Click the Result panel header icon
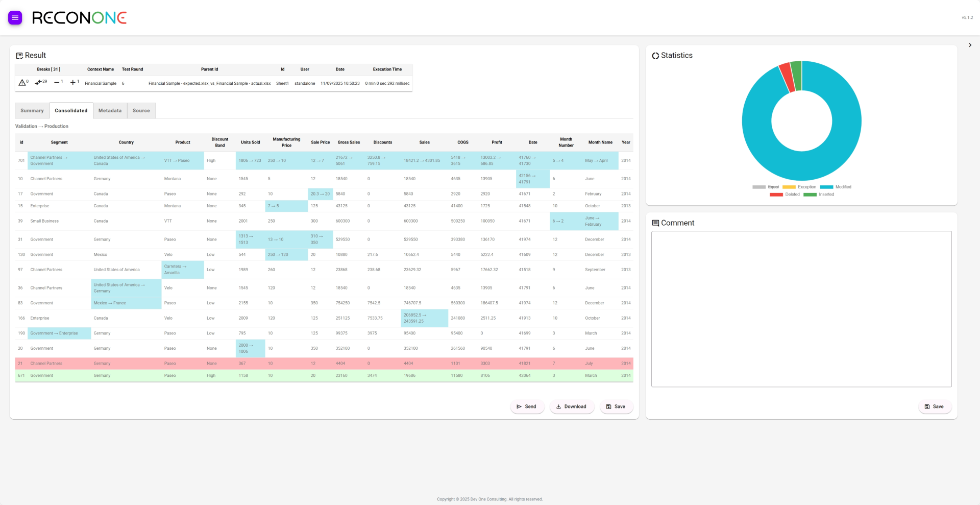The height and width of the screenshot is (505, 980). click(19, 56)
